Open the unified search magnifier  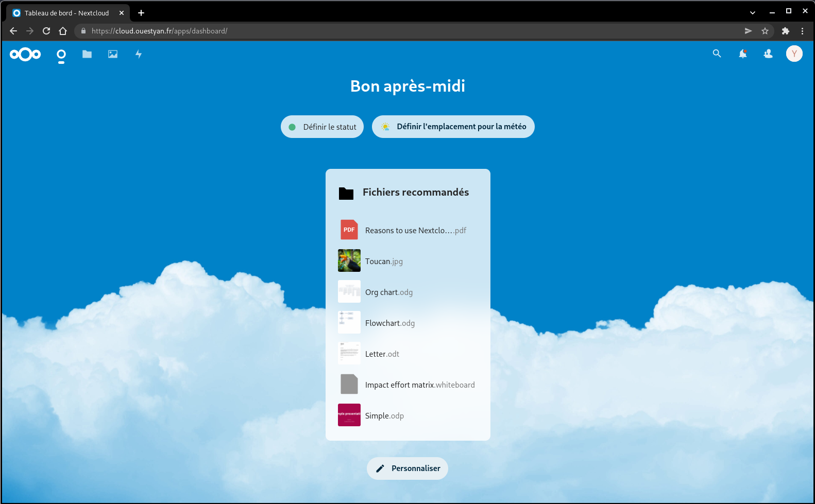pyautogui.click(x=717, y=54)
